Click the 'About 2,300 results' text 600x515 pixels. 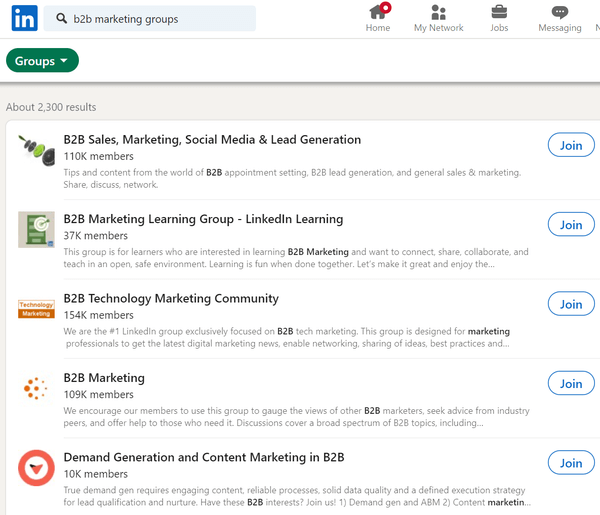pos(51,107)
